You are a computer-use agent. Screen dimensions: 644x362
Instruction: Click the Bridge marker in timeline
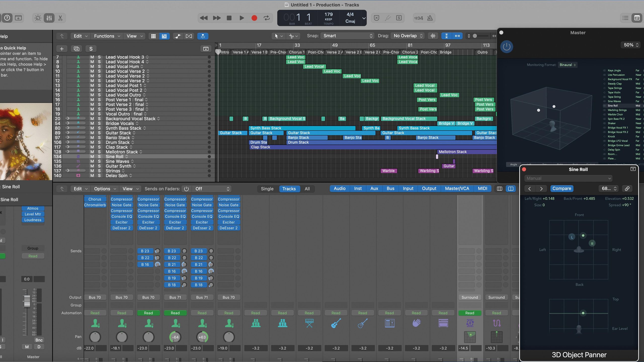tap(446, 52)
